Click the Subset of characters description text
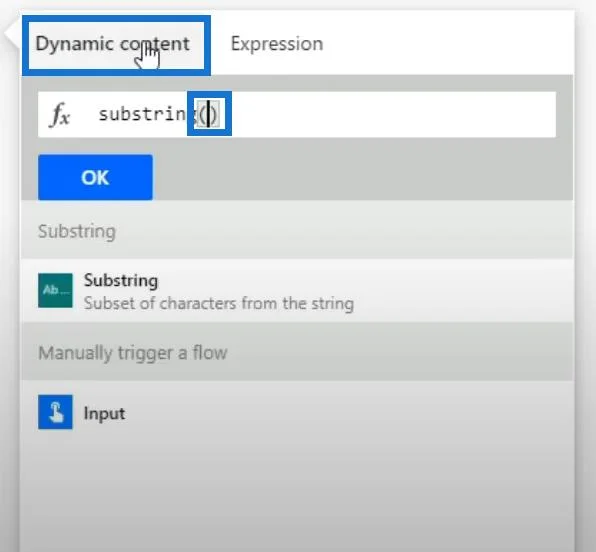Image resolution: width=596 pixels, height=552 pixels. coord(219,303)
